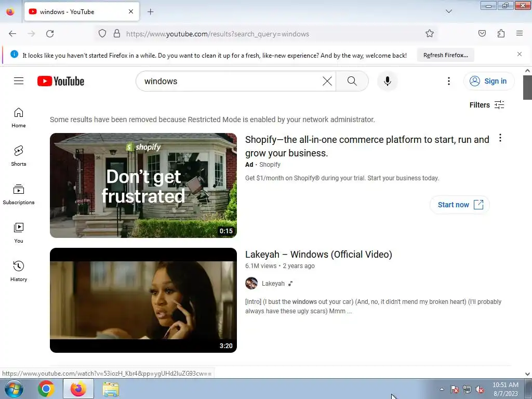The image size is (532, 399).
Task: Click the Shopify advertiser name
Action: tap(270, 165)
